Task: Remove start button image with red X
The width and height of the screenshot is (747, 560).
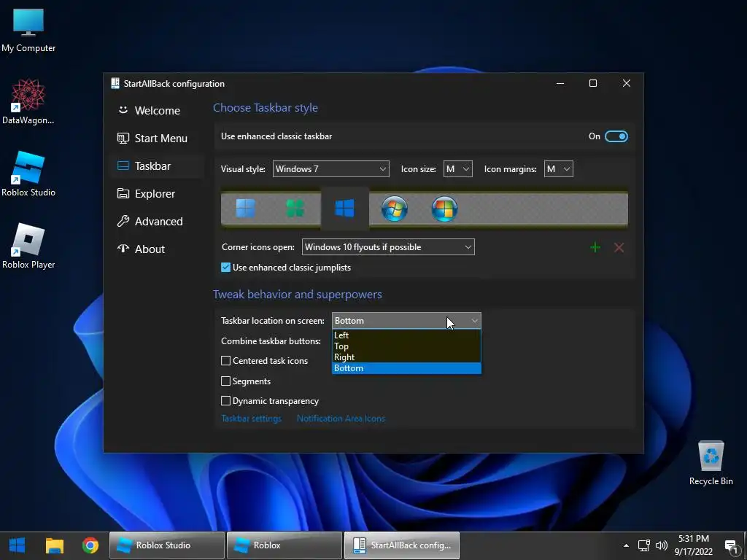Action: click(x=619, y=247)
